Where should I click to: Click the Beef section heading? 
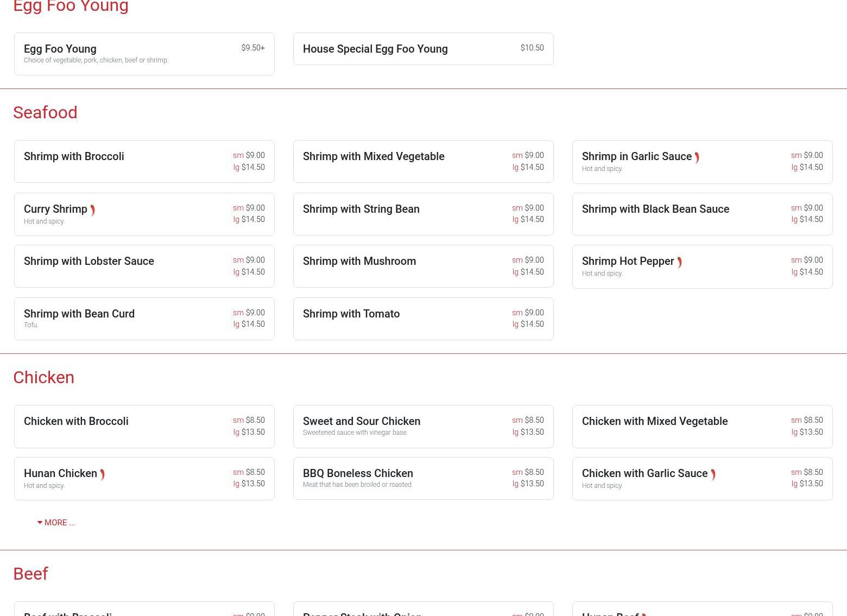click(x=30, y=574)
